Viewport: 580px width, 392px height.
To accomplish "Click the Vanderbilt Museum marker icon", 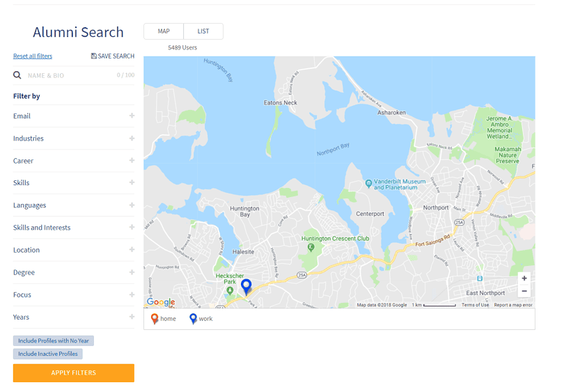I will [368, 183].
